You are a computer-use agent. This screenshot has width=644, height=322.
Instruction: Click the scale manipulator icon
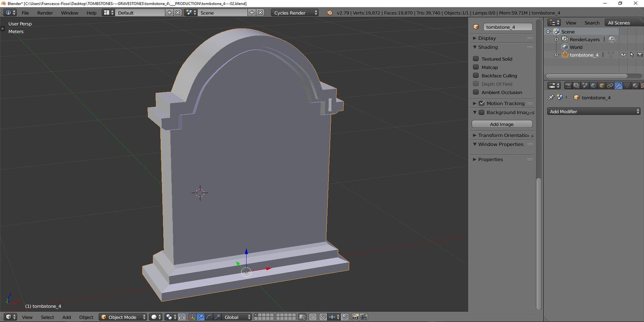coord(217,317)
